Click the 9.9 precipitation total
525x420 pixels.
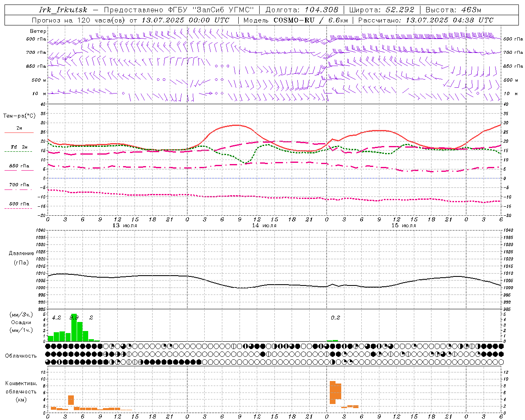point(74,318)
